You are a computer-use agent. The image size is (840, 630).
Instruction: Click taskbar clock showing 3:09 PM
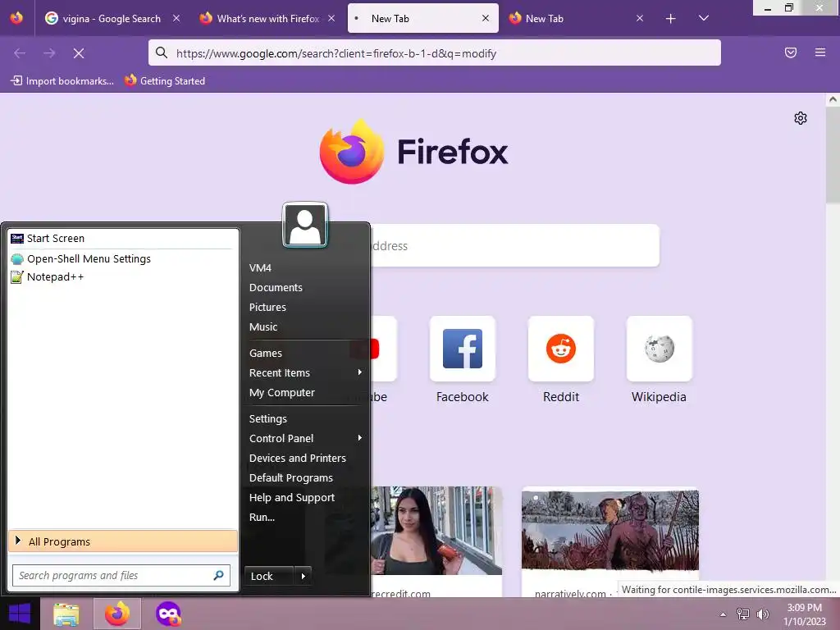(804, 614)
